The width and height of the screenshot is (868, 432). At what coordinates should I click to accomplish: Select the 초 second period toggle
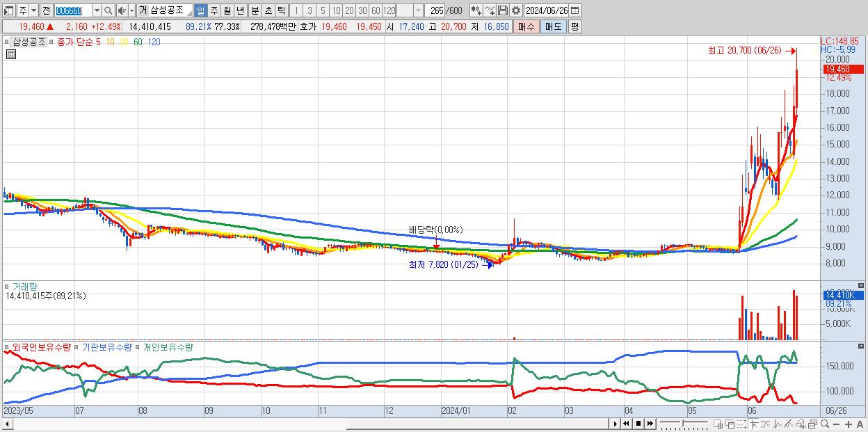pos(268,10)
